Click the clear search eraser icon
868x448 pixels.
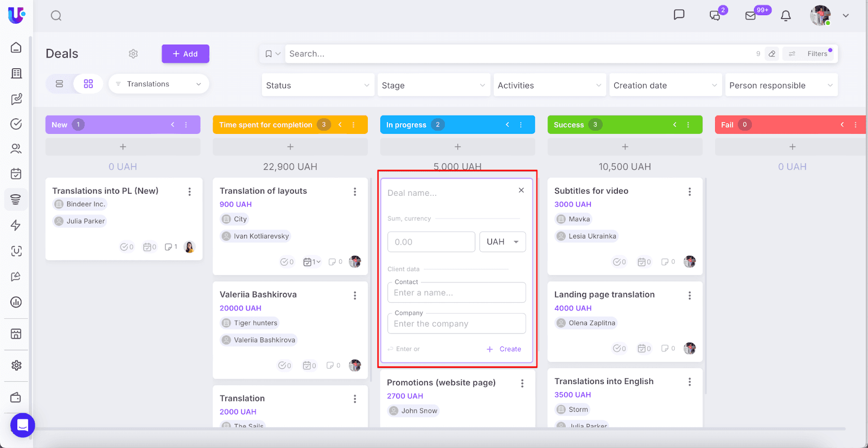[x=772, y=54]
